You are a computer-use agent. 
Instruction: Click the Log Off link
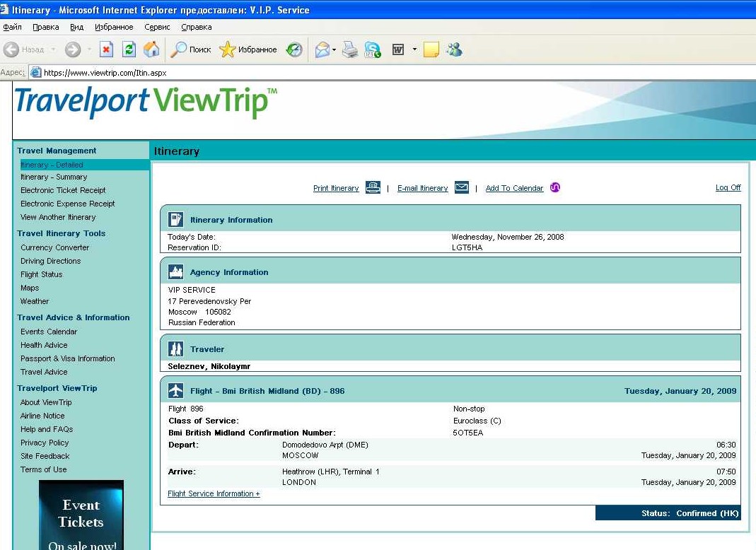click(728, 187)
